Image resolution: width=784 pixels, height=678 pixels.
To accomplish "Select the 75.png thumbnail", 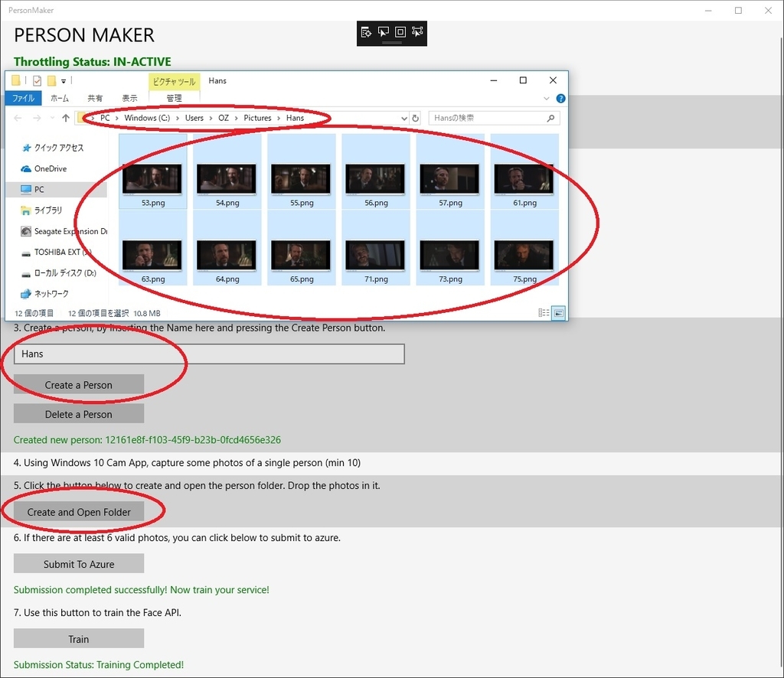I will point(524,248).
